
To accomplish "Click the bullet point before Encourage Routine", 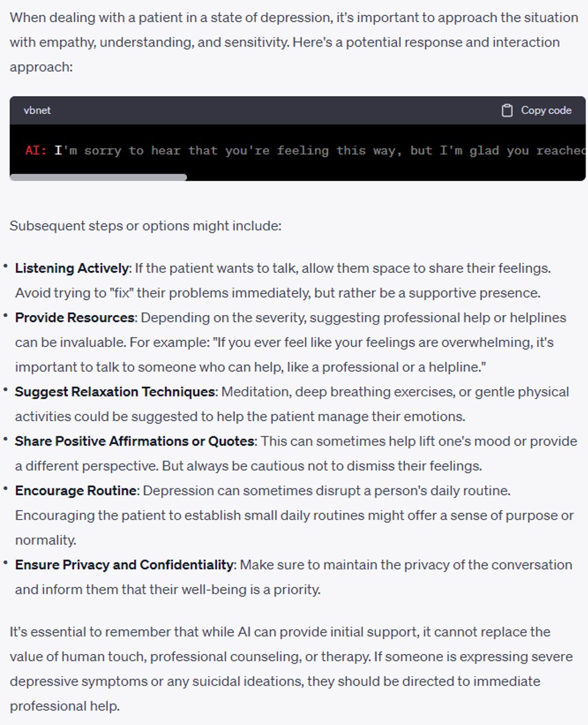I will [x=6, y=490].
